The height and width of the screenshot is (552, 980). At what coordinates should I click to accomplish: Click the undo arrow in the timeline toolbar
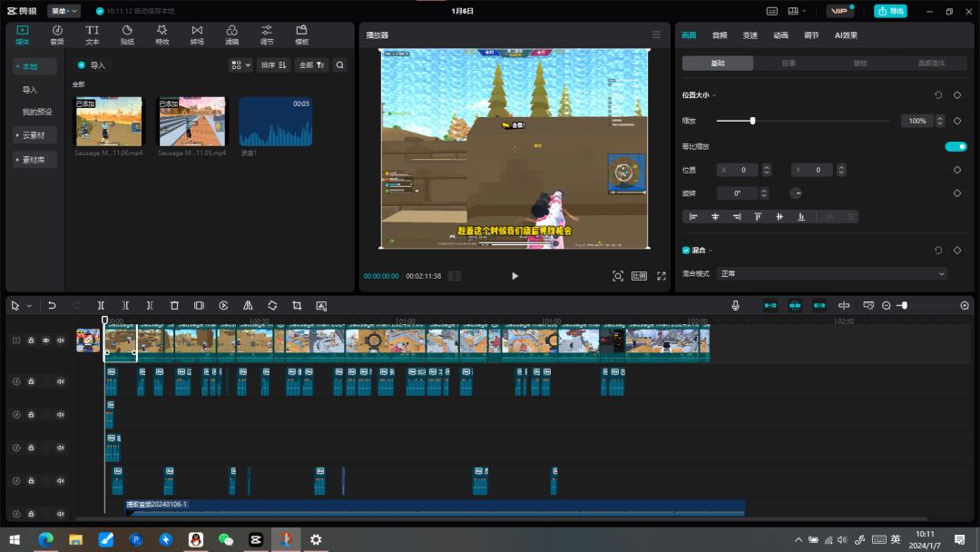[x=52, y=306]
